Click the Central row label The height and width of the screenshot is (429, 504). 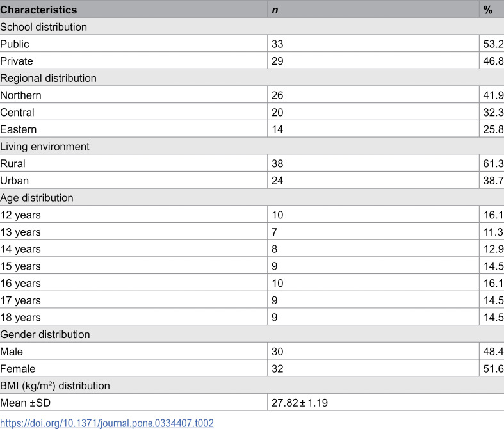[x=17, y=112]
